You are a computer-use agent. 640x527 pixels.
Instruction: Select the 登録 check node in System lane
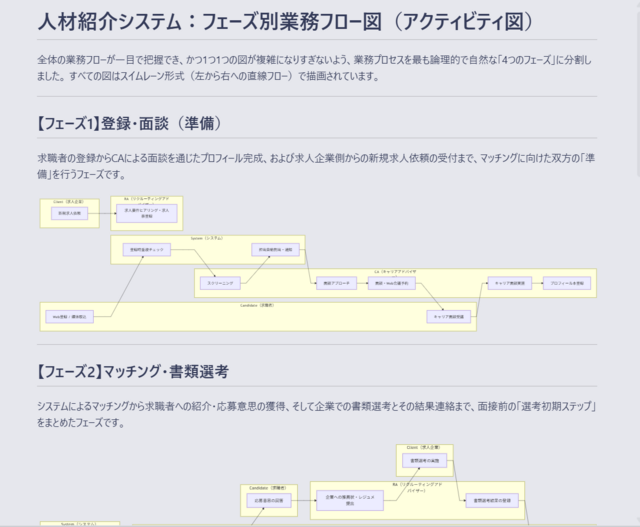click(147, 249)
